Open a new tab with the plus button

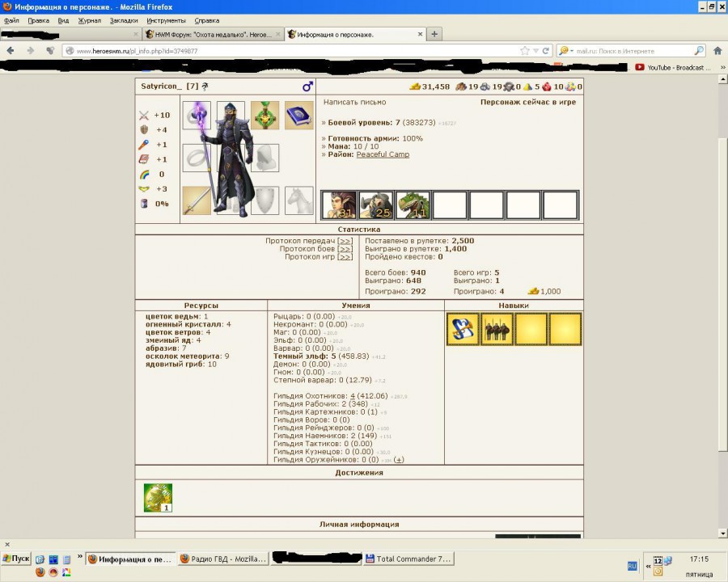pos(434,34)
